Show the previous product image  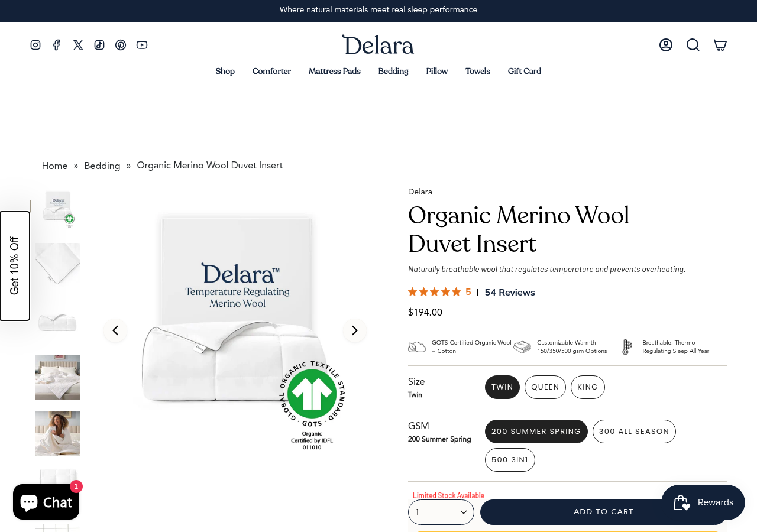(115, 330)
